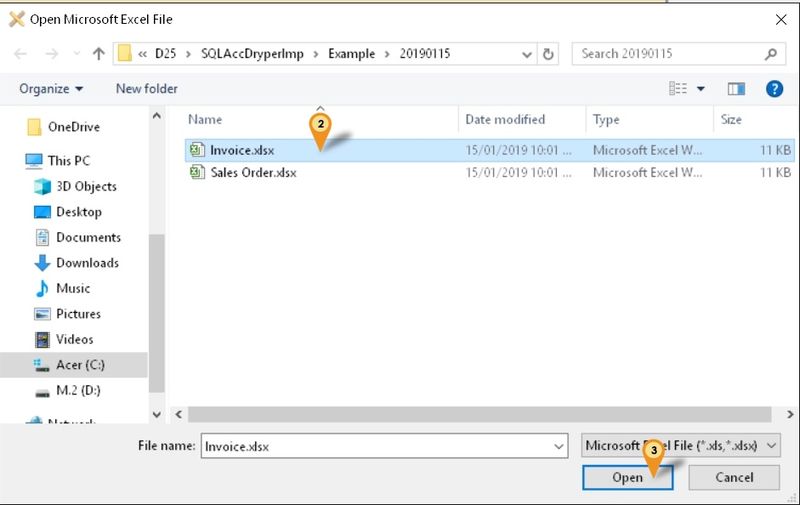Click the Help question mark icon
800x505 pixels.
pos(773,89)
